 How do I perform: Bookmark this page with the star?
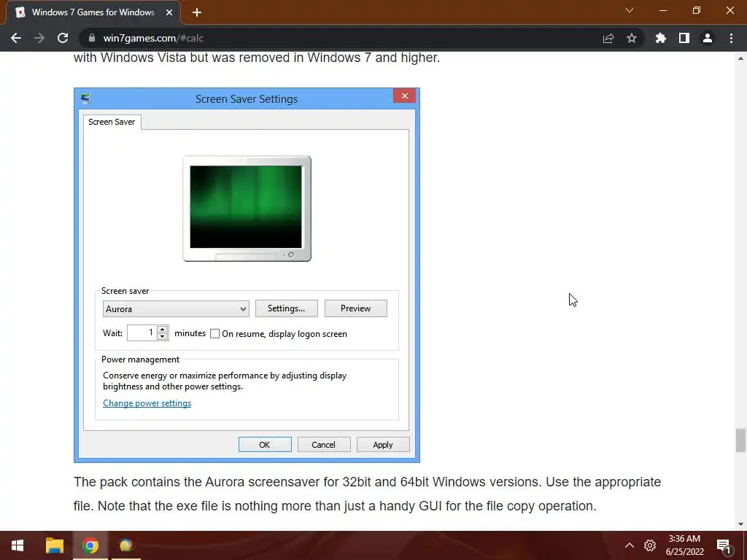(x=632, y=38)
